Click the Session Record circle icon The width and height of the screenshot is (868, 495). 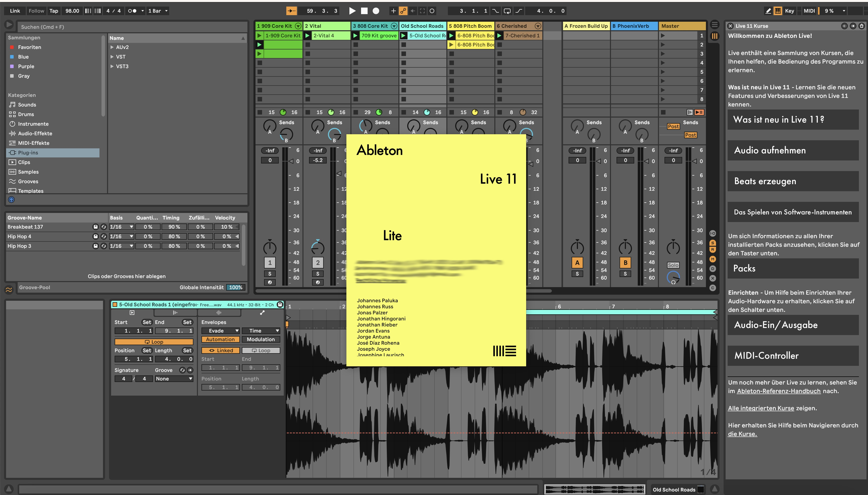tap(432, 11)
